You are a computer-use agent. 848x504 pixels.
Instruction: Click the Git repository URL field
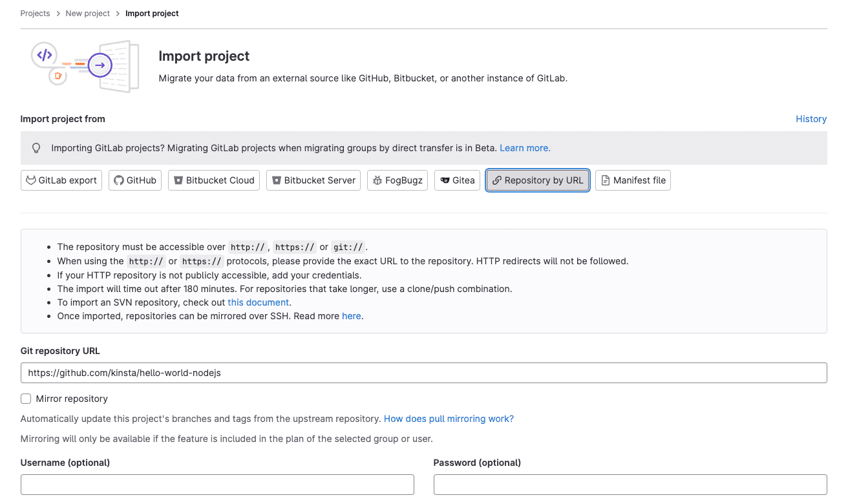[x=424, y=372]
